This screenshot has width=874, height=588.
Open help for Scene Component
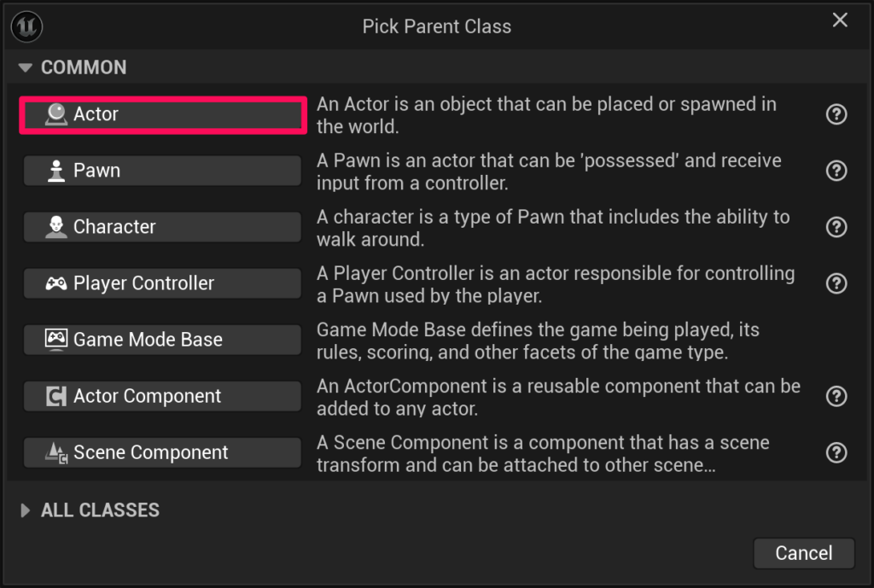(836, 452)
